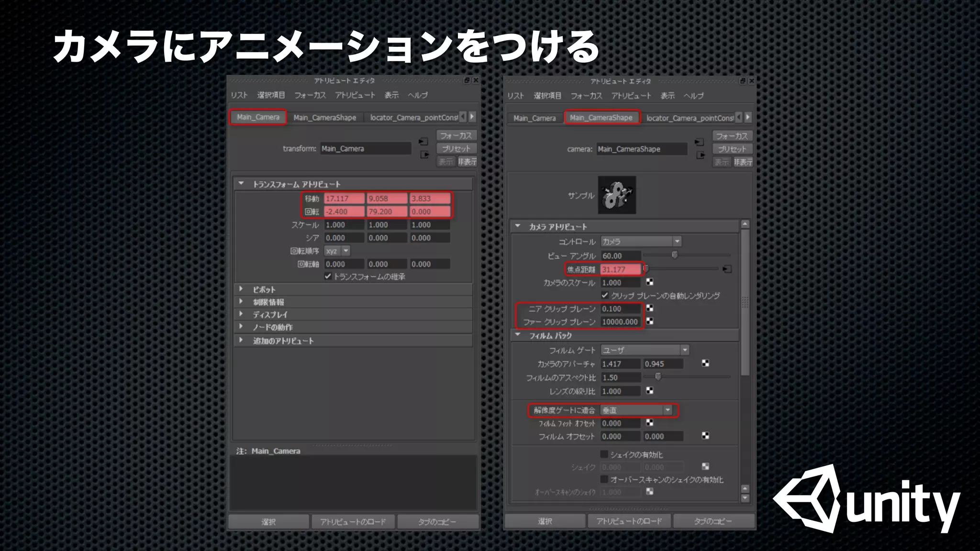Open the 回転順序 xyz dropdown
This screenshot has width=980, height=551.
337,251
